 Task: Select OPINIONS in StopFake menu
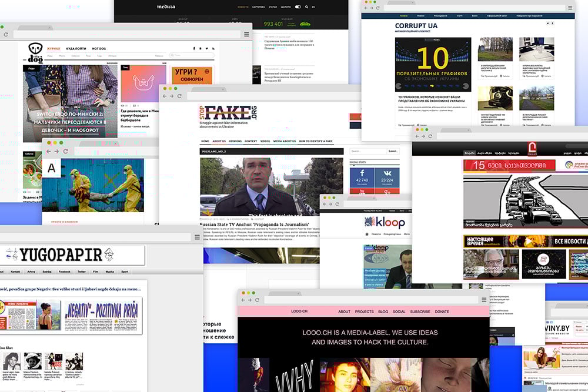tap(235, 141)
